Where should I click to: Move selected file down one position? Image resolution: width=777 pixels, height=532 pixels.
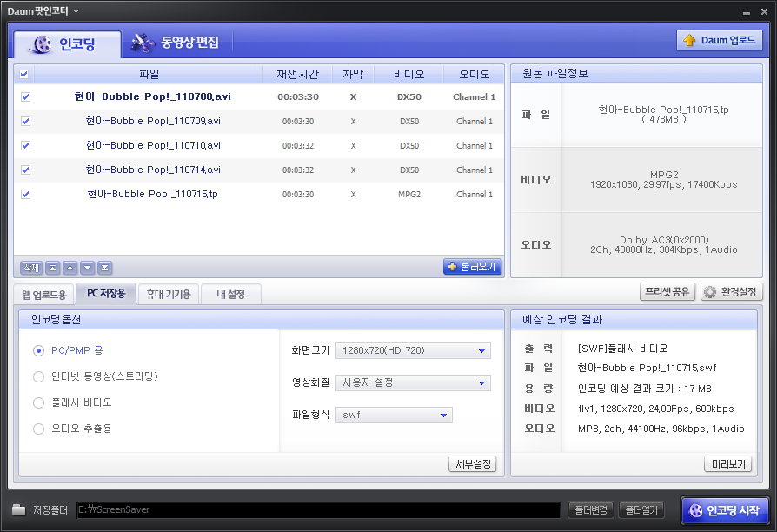[x=87, y=268]
